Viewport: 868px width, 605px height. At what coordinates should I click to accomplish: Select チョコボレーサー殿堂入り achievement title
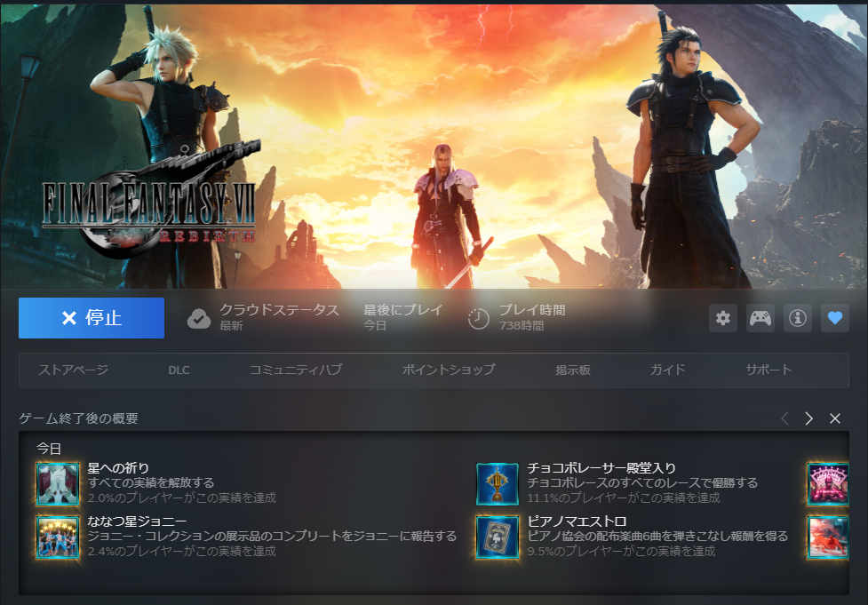point(601,468)
